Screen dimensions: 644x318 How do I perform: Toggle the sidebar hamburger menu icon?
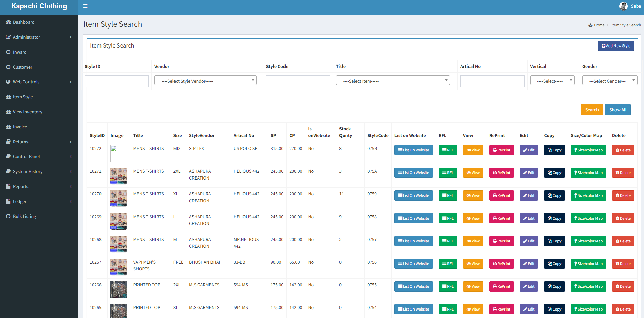85,6
